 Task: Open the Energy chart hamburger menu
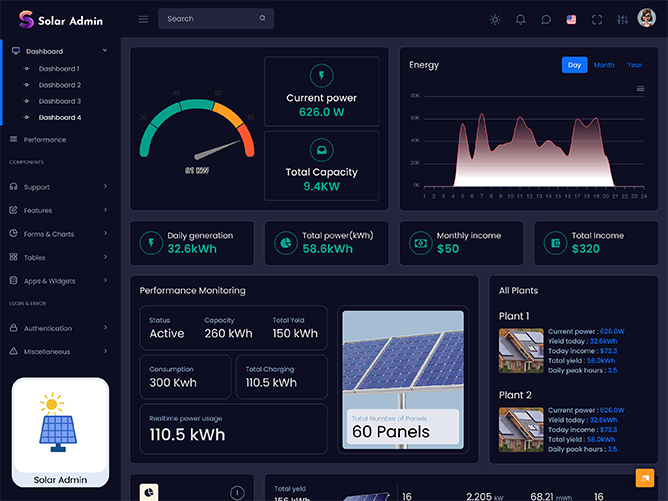coord(640,89)
